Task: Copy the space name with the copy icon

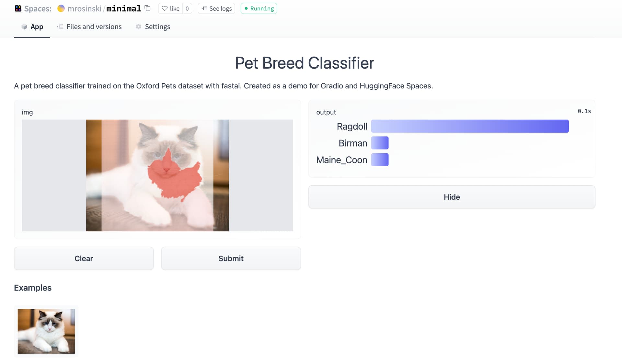Action: pyautogui.click(x=148, y=8)
